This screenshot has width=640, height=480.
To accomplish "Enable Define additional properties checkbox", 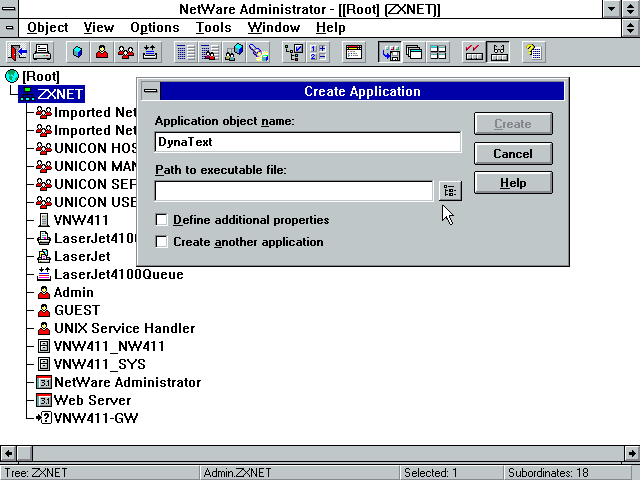I will (162, 220).
